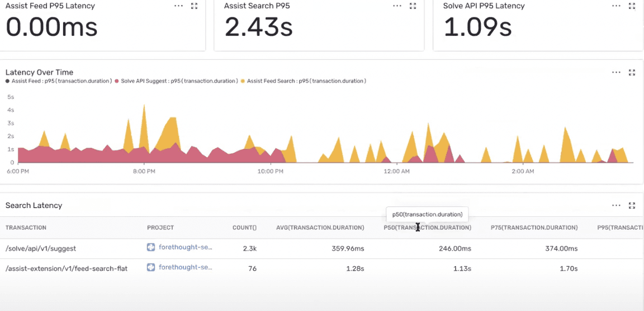The image size is (644, 311).
Task: Open Solve API P95 Latency ellipsis menu
Action: 617,6
